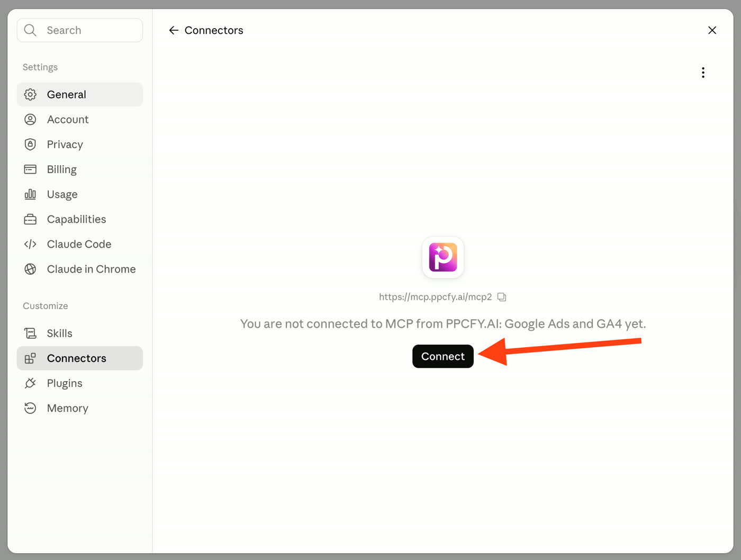Click the Connectors blocks icon

coord(30,358)
